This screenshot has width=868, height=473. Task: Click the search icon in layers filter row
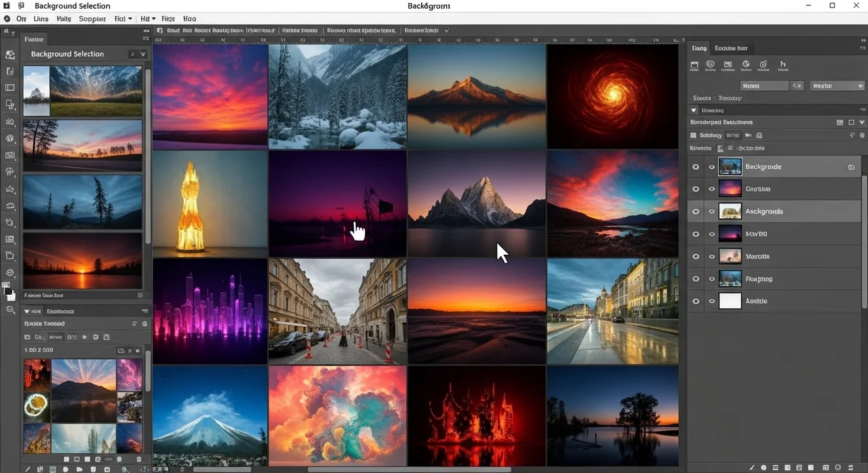[x=852, y=136]
